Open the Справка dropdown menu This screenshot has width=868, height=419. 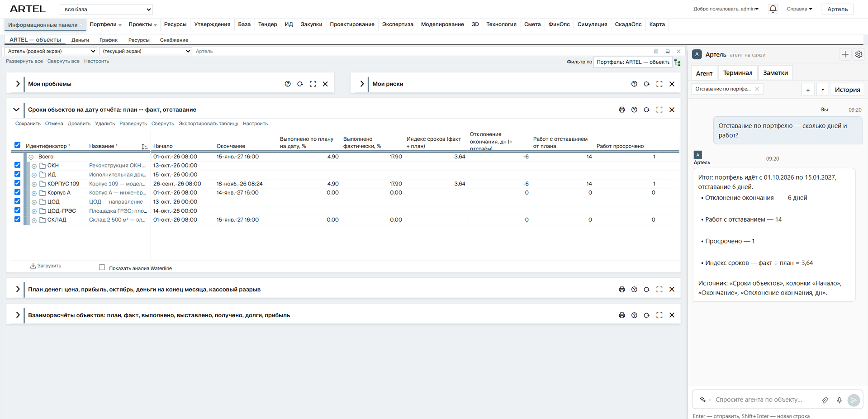point(799,9)
